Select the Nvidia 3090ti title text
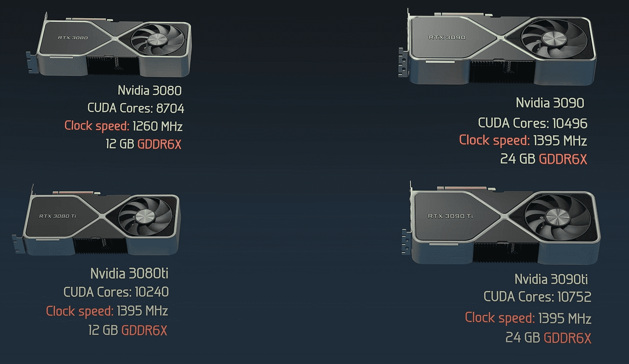The width and height of the screenshot is (629, 364). click(551, 279)
